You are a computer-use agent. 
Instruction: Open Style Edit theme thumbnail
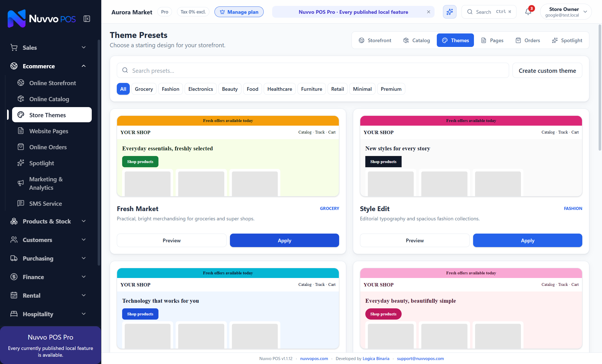[x=471, y=156]
